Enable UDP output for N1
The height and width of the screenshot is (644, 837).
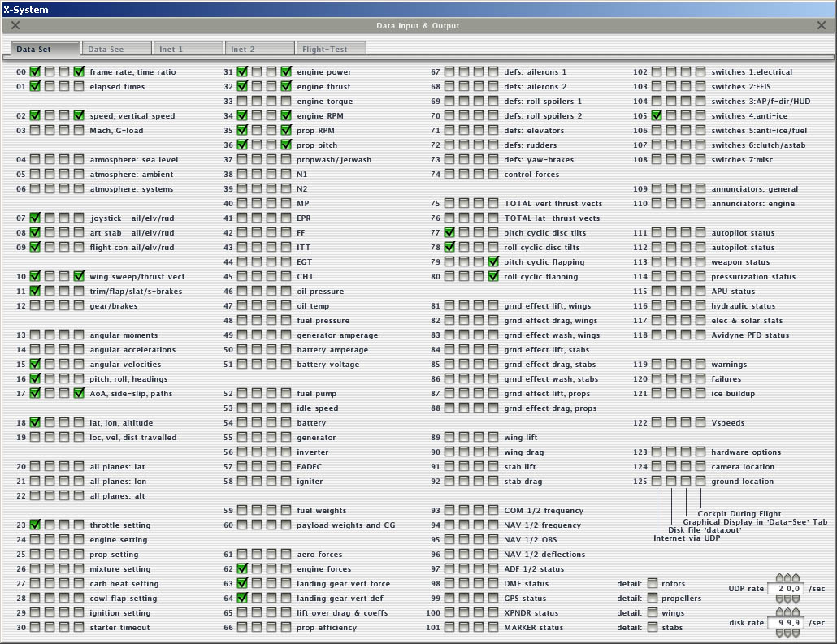(x=242, y=174)
